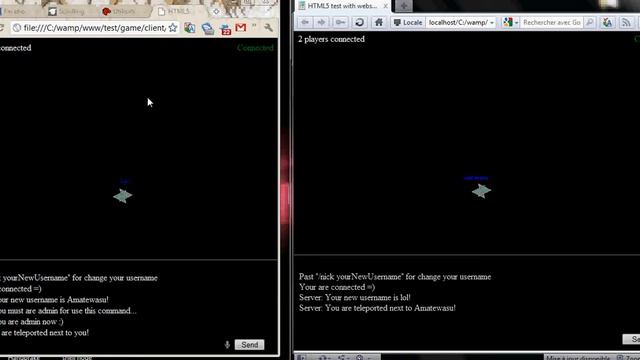Click the RSS feed icon in Opera
This screenshot has width=640, height=360.
[626, 22]
